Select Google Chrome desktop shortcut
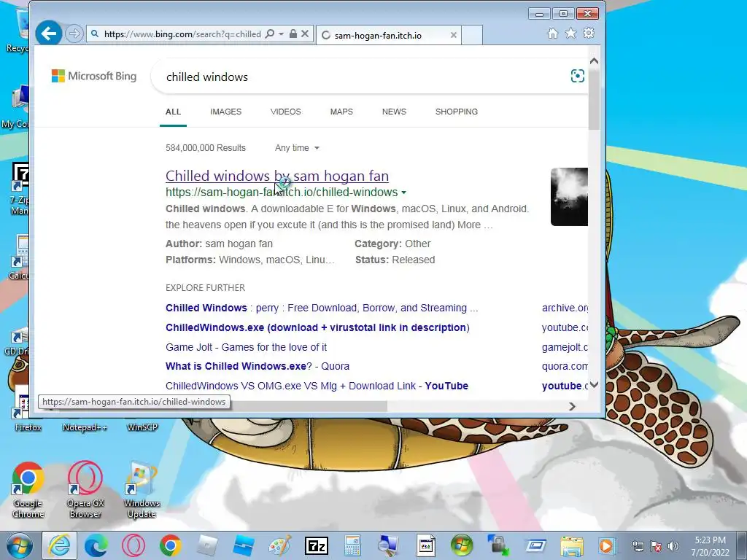Image resolution: width=747 pixels, height=560 pixels. click(28, 491)
